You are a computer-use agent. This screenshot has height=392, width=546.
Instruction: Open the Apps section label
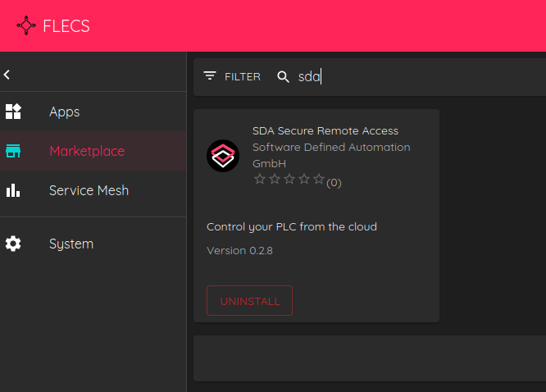[x=64, y=112]
